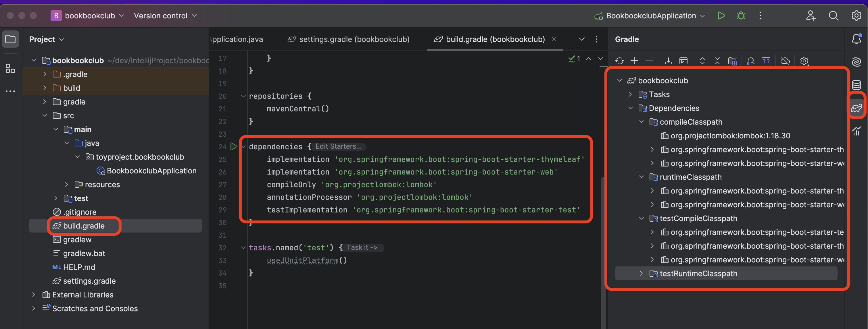The image size is (868, 329).
Task: Run BookbookclubApplication with green play button
Action: (x=721, y=16)
